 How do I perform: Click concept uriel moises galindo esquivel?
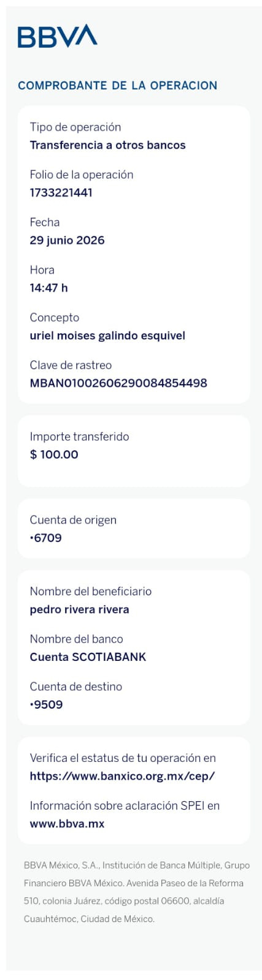pos(107,336)
